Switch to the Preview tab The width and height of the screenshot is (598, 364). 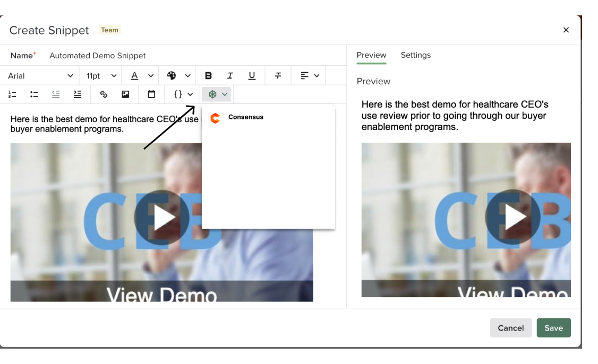coord(371,55)
